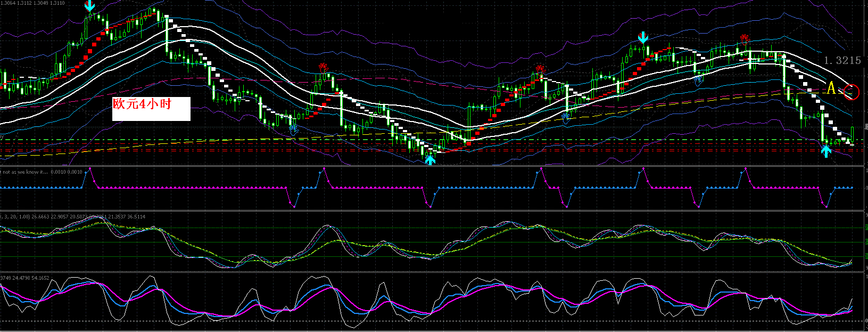This screenshot has height=332, width=868.
Task: Select the yellow letter A marker
Action: (x=831, y=88)
